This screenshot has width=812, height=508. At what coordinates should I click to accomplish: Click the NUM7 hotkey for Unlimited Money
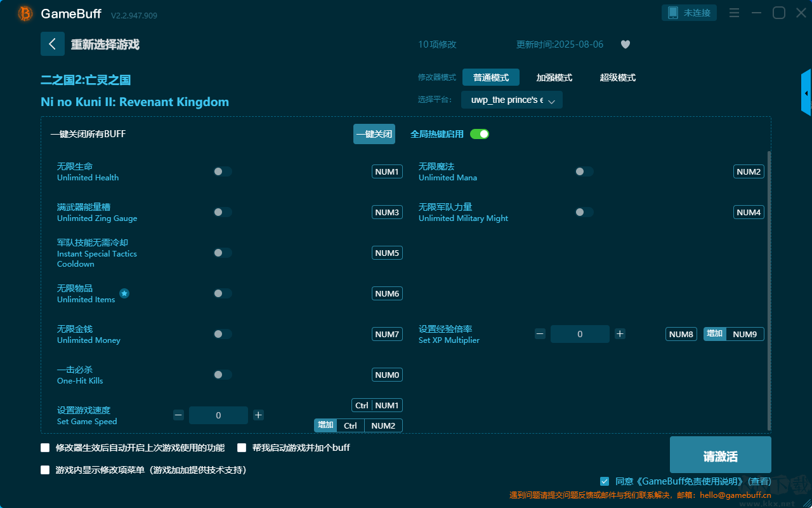click(387, 334)
